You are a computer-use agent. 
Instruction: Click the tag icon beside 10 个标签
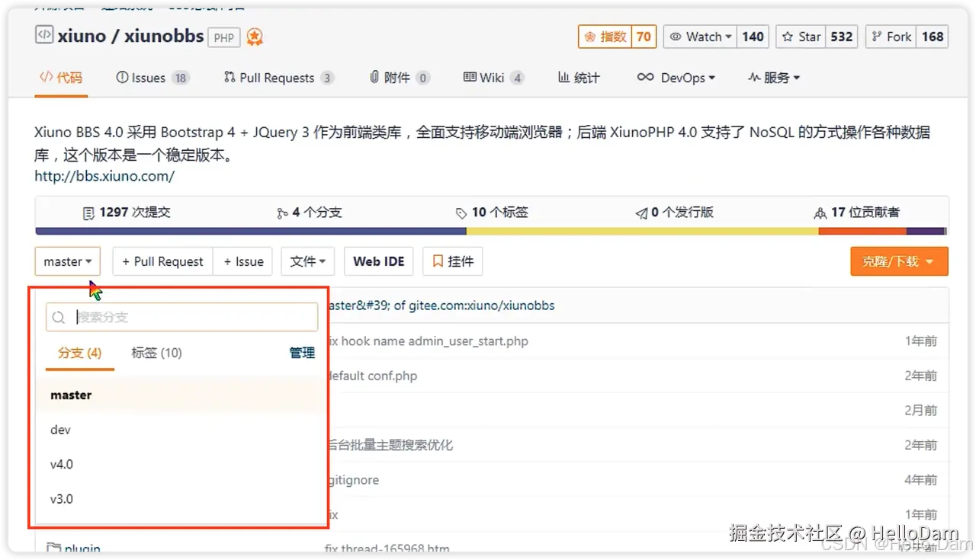tap(461, 213)
